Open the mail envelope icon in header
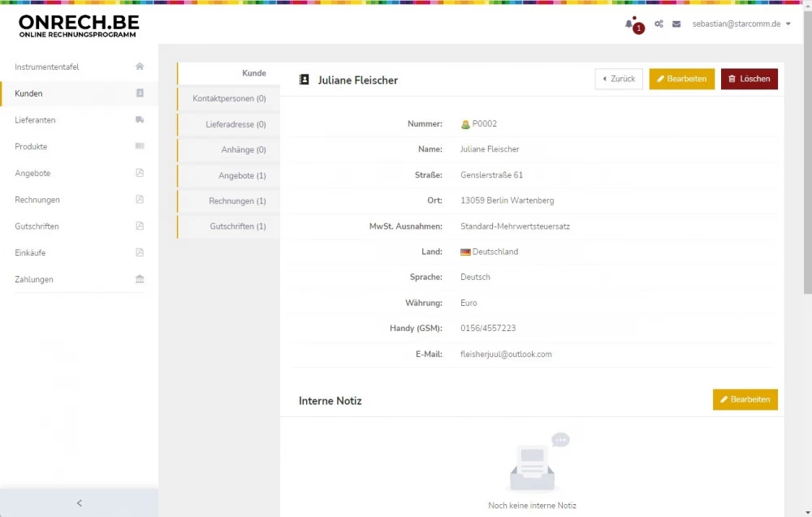This screenshot has width=812, height=517. (x=676, y=24)
